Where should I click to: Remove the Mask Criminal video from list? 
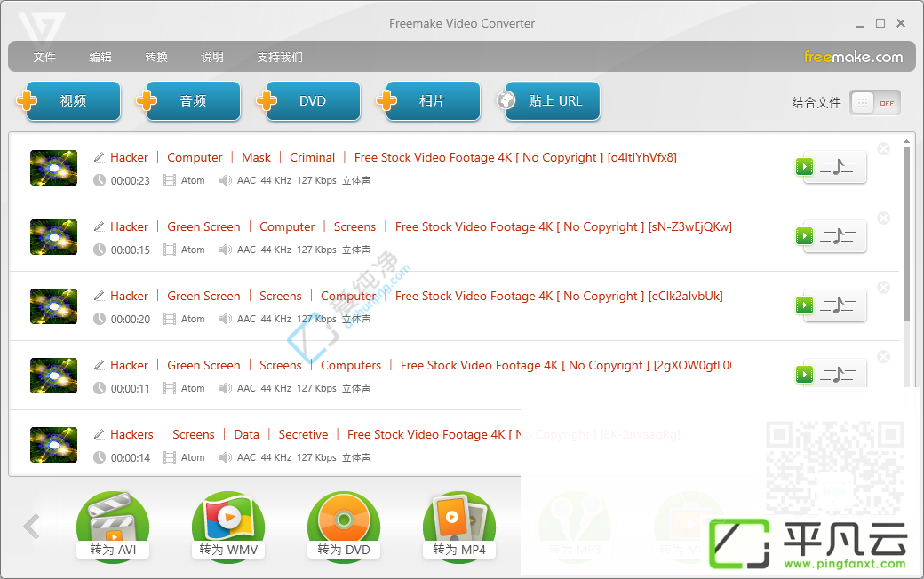pyautogui.click(x=883, y=149)
